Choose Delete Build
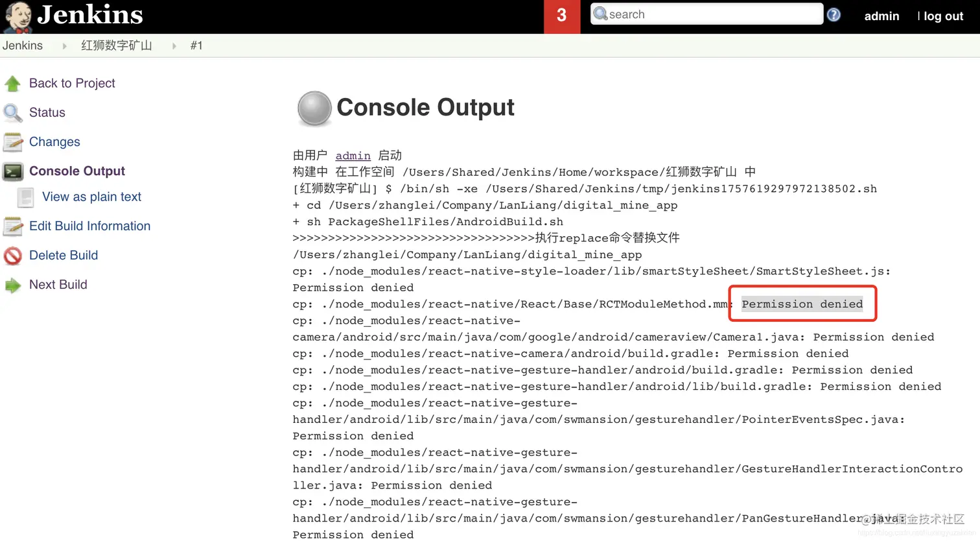 click(64, 255)
